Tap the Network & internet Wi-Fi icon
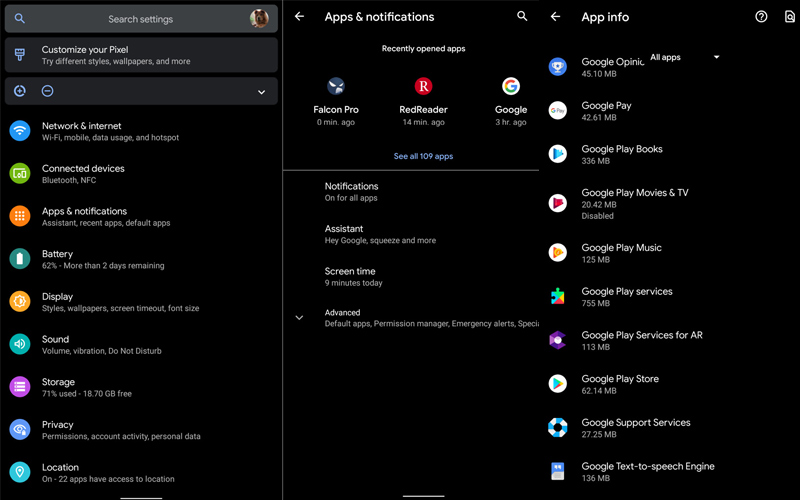 click(20, 131)
